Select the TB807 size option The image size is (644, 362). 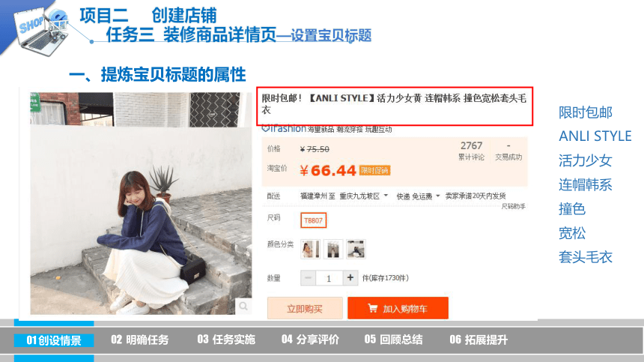tap(313, 220)
